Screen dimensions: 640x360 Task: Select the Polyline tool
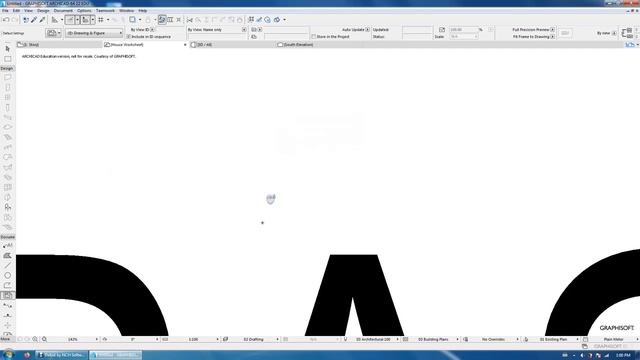point(7,285)
